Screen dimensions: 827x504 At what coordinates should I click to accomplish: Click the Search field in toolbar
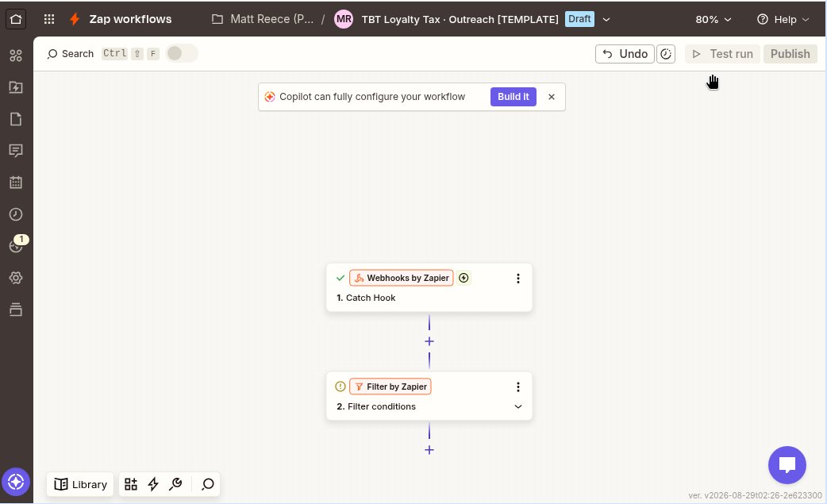pos(70,54)
